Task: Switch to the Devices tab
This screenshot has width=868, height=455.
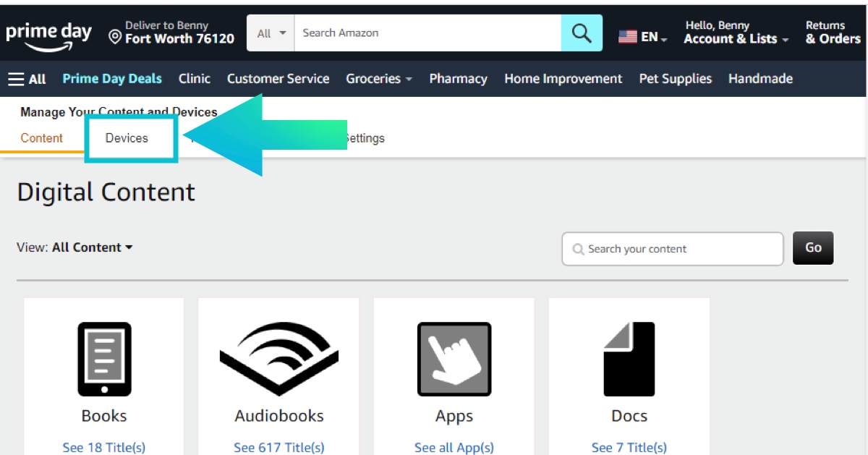Action: coord(127,138)
